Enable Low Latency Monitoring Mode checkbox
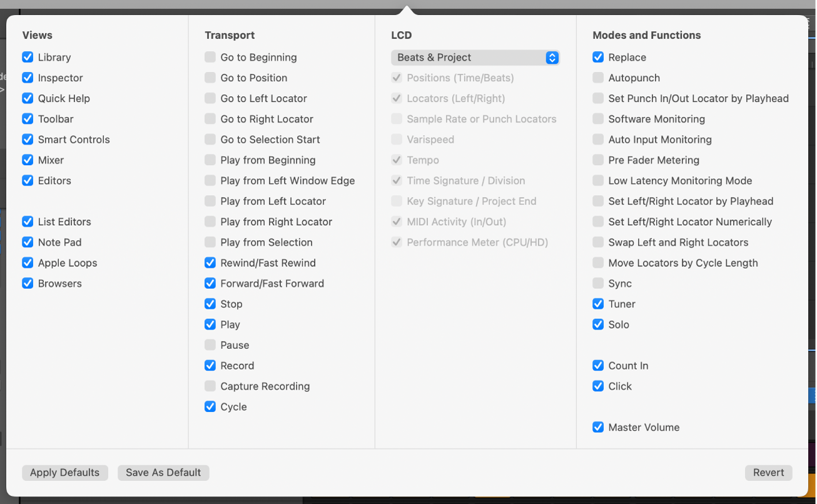 pyautogui.click(x=598, y=181)
